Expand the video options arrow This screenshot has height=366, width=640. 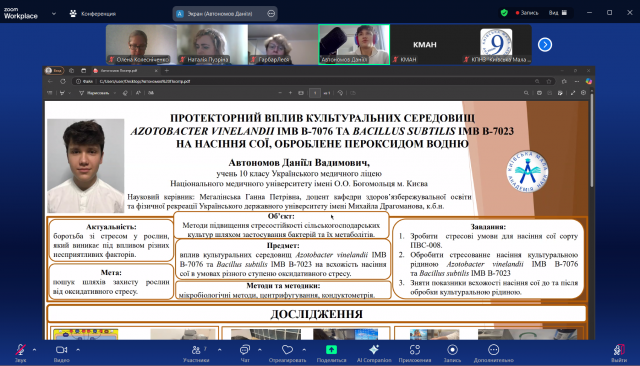click(78, 350)
